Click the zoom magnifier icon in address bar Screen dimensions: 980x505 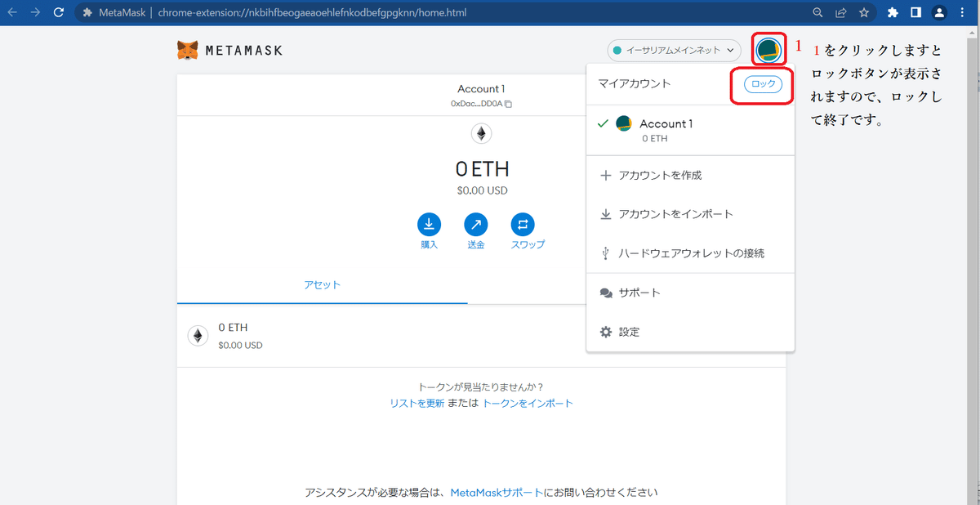(817, 13)
